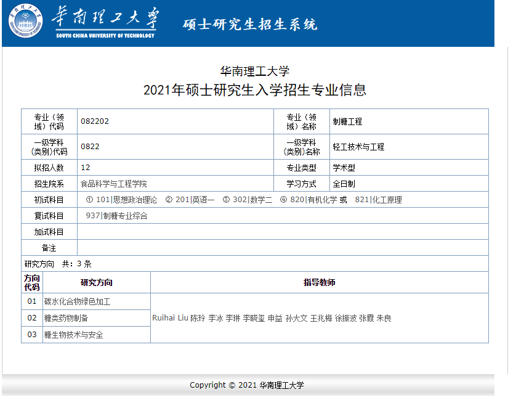Select the planned enrollment number 12
This screenshot has width=532, height=400.
[x=86, y=168]
